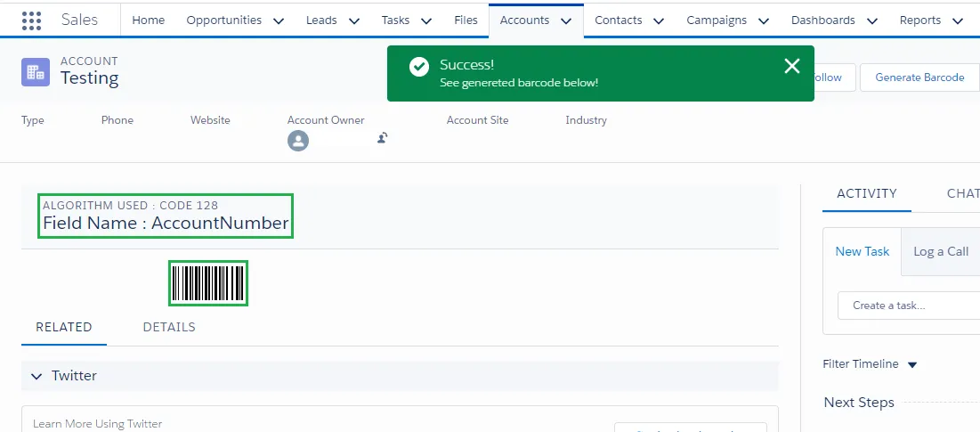The width and height of the screenshot is (980, 432).
Task: Select the Accounts tab
Action: pyautogui.click(x=524, y=20)
